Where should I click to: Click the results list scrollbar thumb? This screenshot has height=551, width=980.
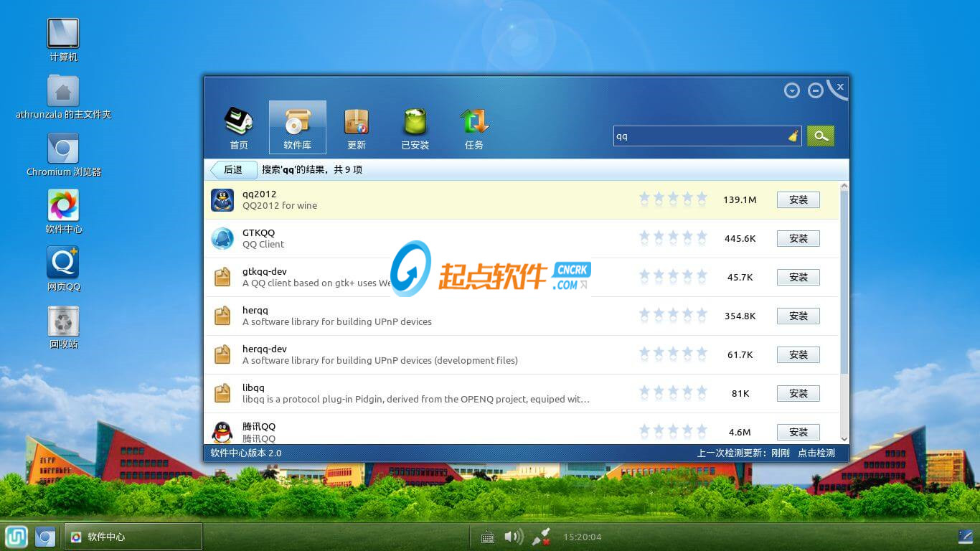(844, 283)
